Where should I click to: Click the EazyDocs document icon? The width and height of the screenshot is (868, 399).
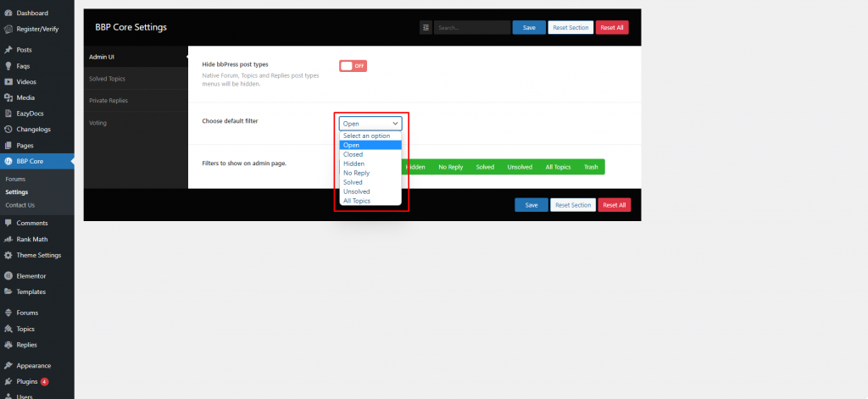coord(8,114)
